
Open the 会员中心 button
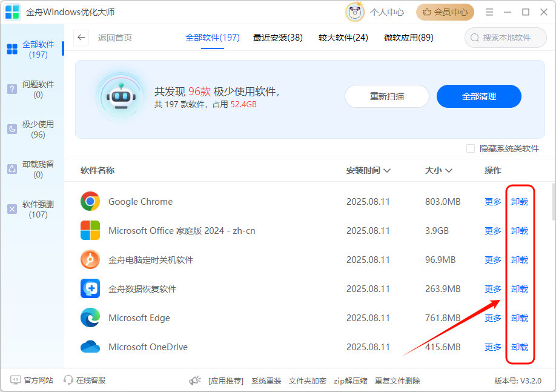(x=445, y=12)
